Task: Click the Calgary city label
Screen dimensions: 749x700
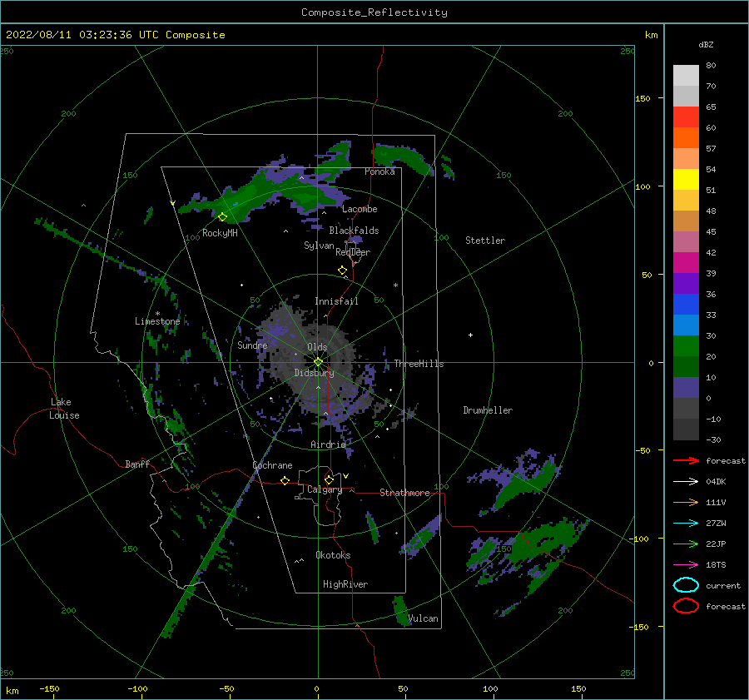Action: coord(325,489)
